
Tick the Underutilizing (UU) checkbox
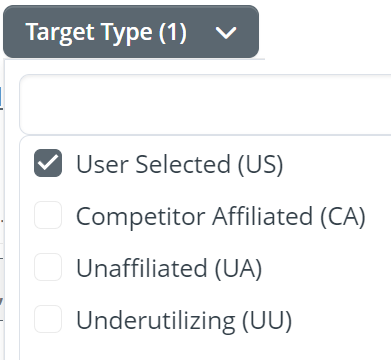tap(48, 319)
